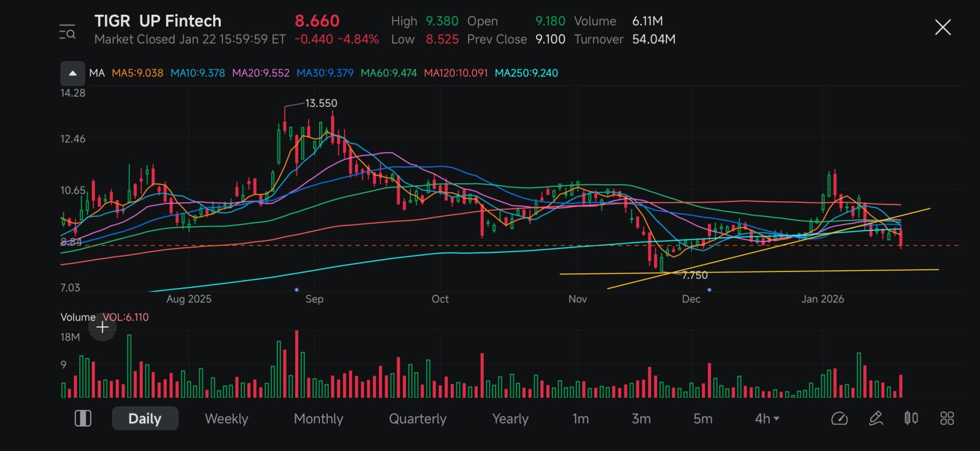This screenshot has height=451, width=980.
Task: Open the four-square grid layout icon
Action: tap(947, 419)
